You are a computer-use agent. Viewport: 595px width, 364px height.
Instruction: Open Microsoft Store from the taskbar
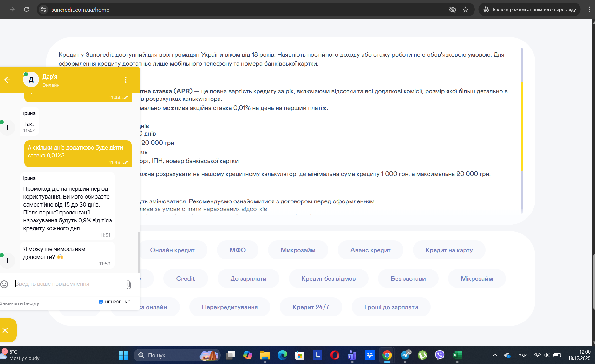pos(300,355)
